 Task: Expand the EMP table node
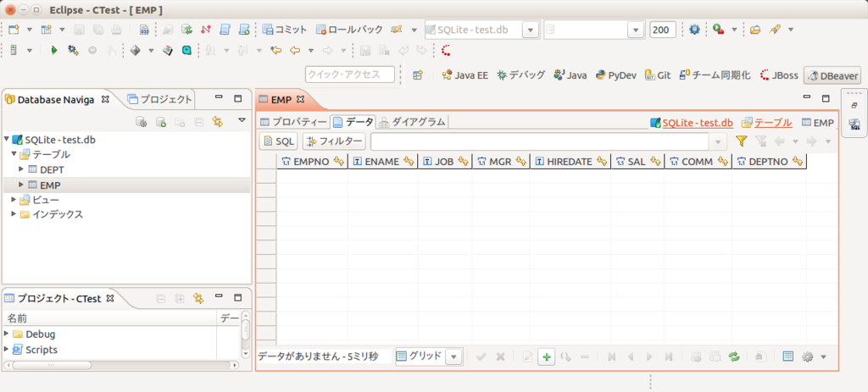click(x=21, y=184)
